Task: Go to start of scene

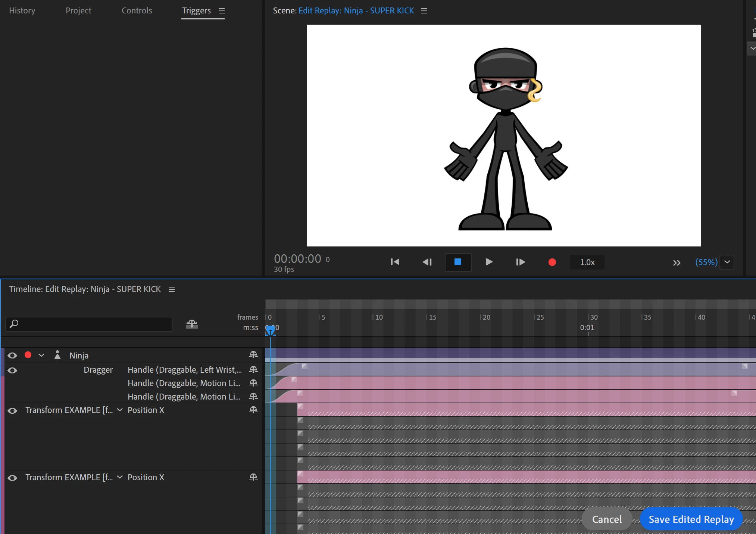Action: pos(395,262)
